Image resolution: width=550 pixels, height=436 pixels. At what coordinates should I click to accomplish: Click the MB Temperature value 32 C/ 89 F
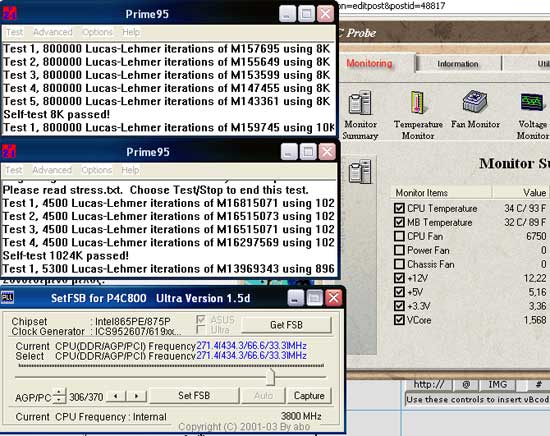tap(525, 222)
